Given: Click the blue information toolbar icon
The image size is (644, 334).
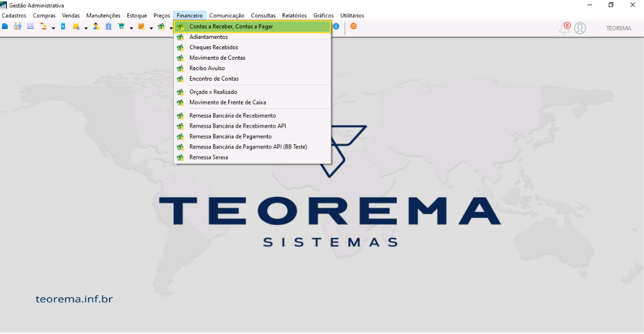Looking at the screenshot, I should [336, 26].
